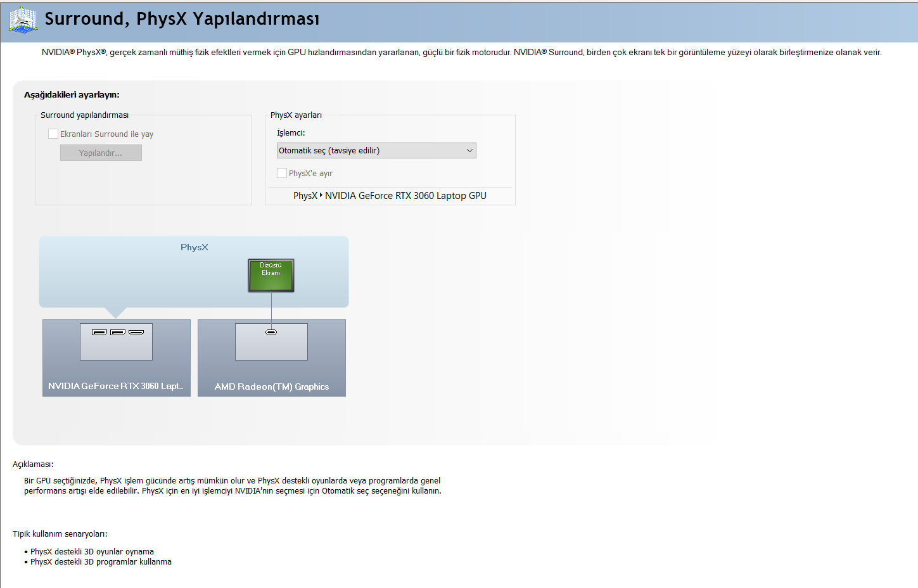The width and height of the screenshot is (918, 588).
Task: Click 'PhysX destekli 3D oyunlar oynama' bullet
Action: click(92, 552)
